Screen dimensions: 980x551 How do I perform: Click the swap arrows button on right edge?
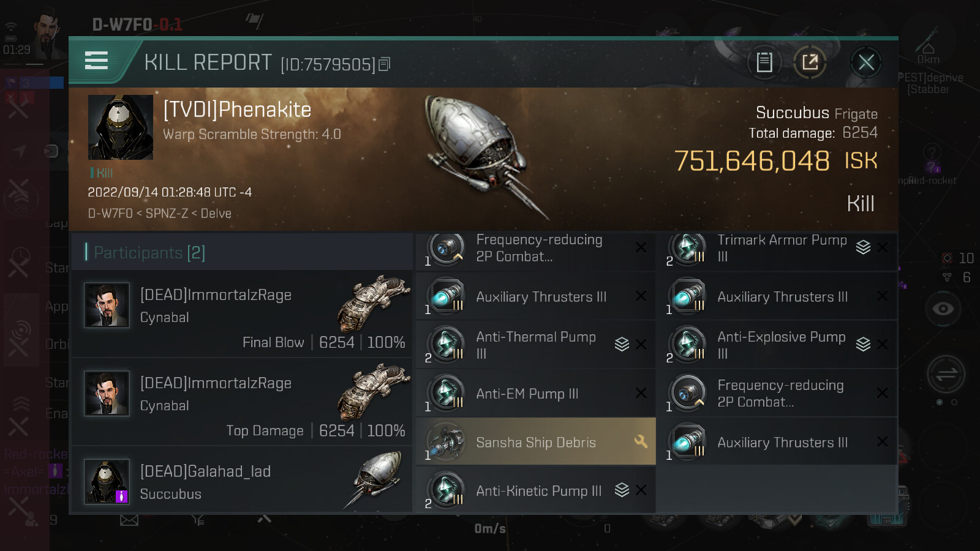946,374
